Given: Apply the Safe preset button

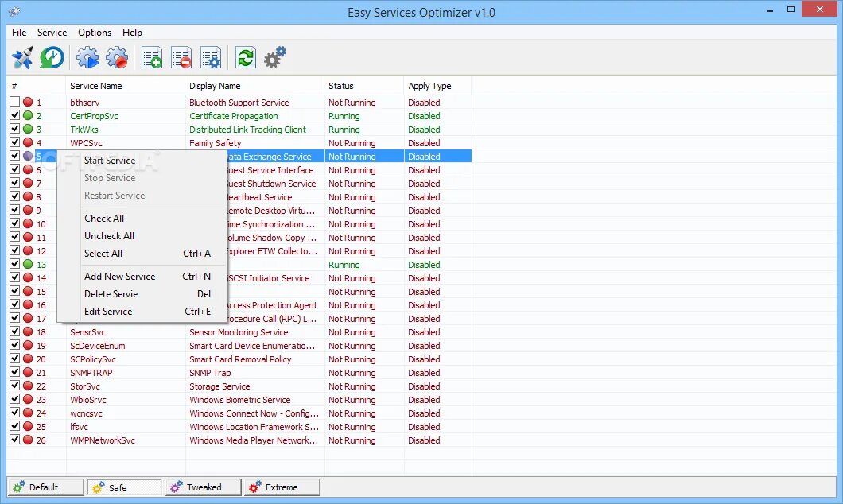Looking at the screenshot, I should 124,487.
